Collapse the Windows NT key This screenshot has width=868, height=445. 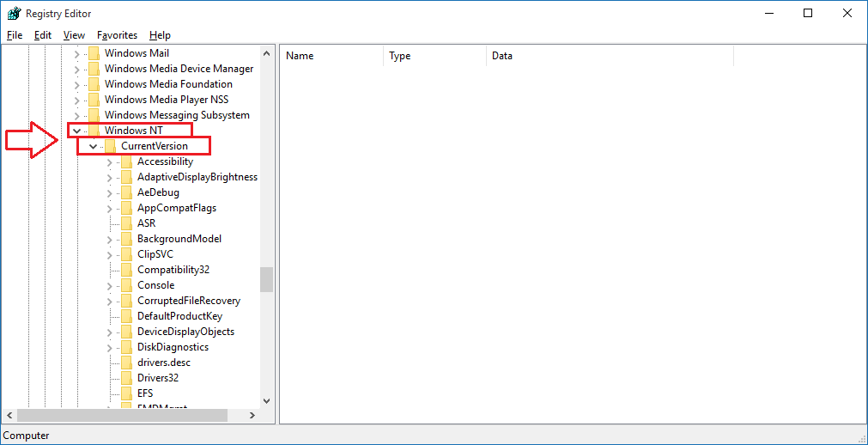point(77,131)
